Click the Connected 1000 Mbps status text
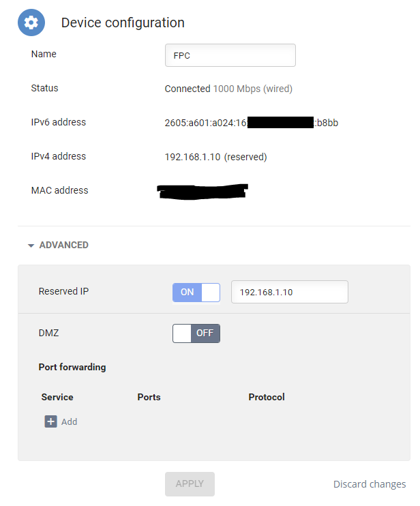420x506 pixels. click(228, 89)
